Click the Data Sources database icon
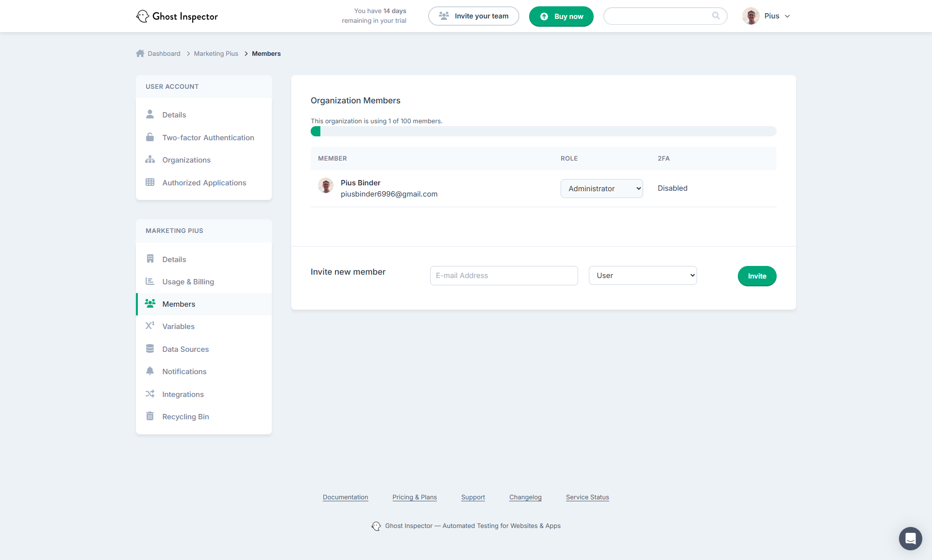Viewport: 932px width, 560px height. click(x=150, y=349)
